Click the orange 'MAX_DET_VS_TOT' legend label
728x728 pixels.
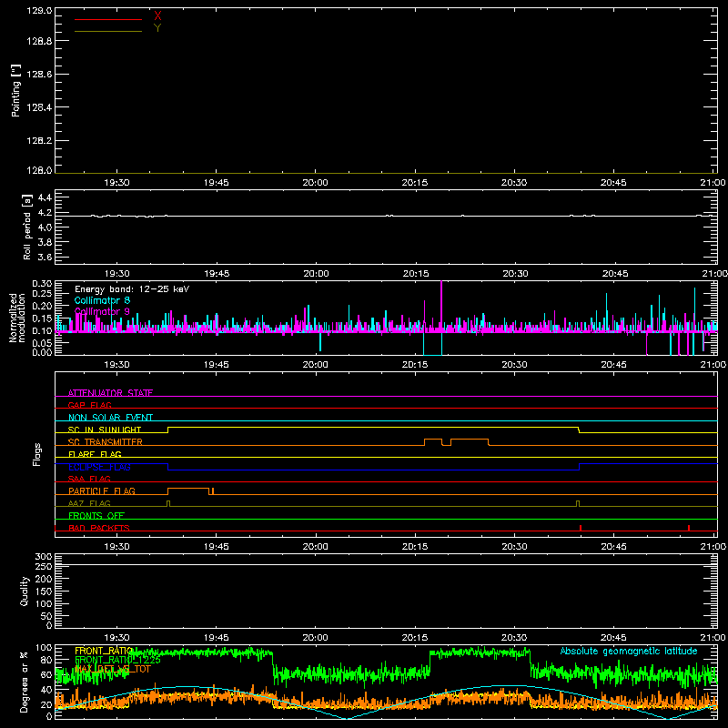click(x=112, y=669)
